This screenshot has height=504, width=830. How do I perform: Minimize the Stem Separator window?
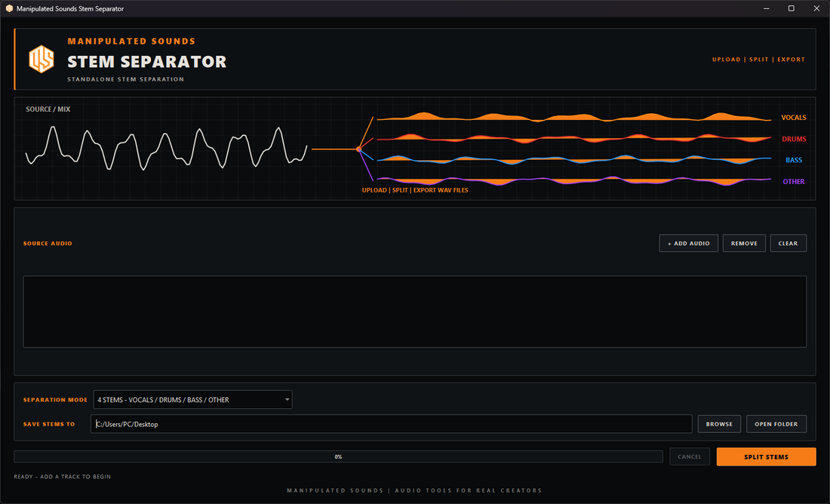(x=766, y=8)
